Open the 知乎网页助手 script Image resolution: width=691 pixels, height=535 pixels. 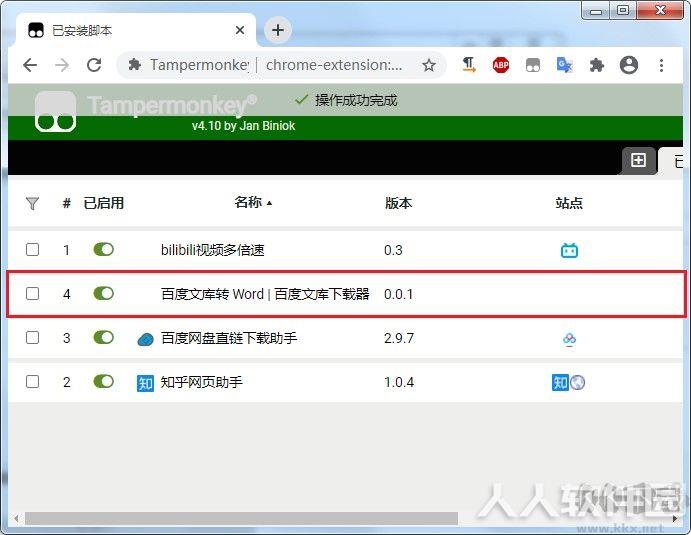[x=201, y=382]
